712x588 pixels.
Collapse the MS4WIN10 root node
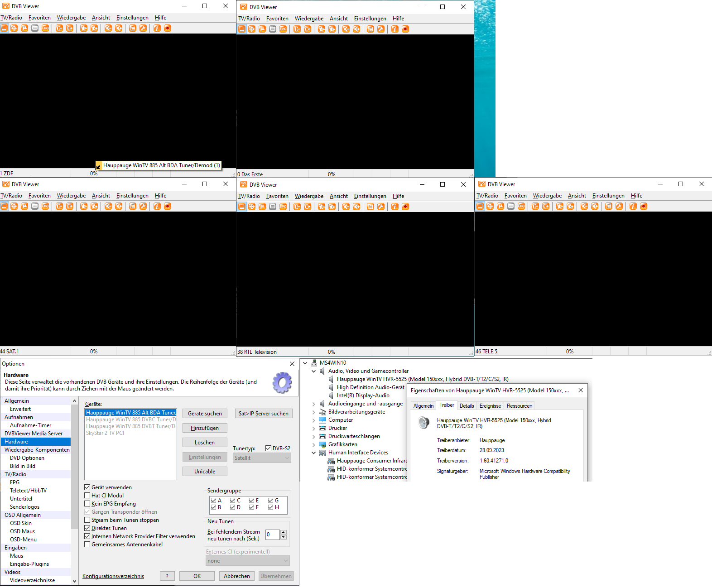pyautogui.click(x=305, y=363)
